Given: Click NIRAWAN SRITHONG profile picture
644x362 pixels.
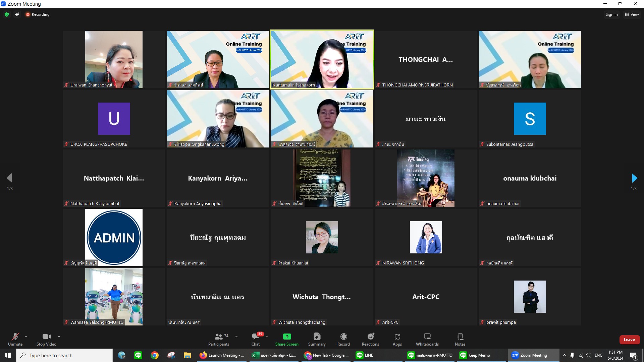Looking at the screenshot, I should pos(426,237).
